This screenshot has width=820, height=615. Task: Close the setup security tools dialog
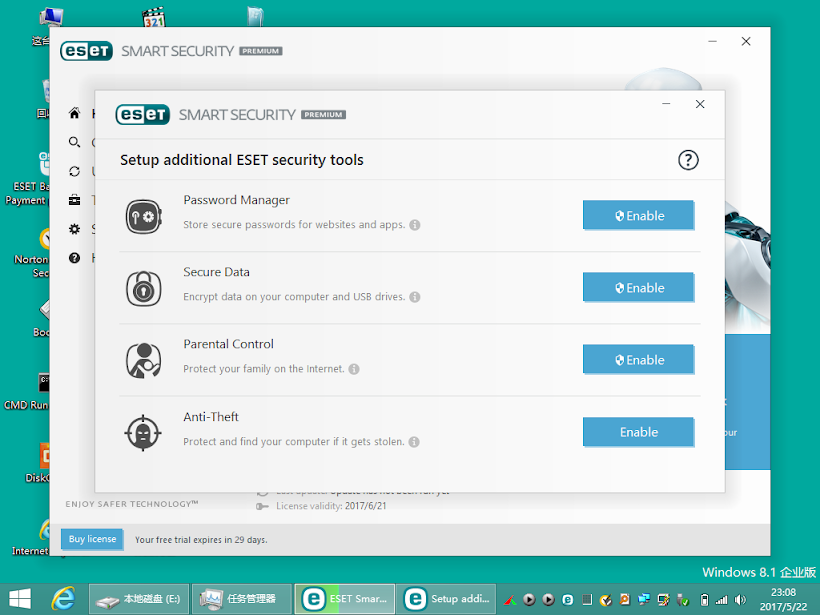click(700, 104)
